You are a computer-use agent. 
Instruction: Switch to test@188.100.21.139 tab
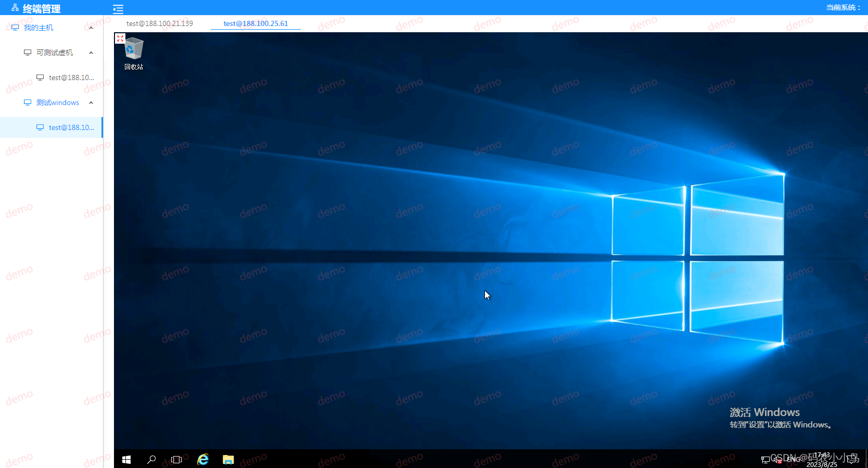[x=160, y=23]
